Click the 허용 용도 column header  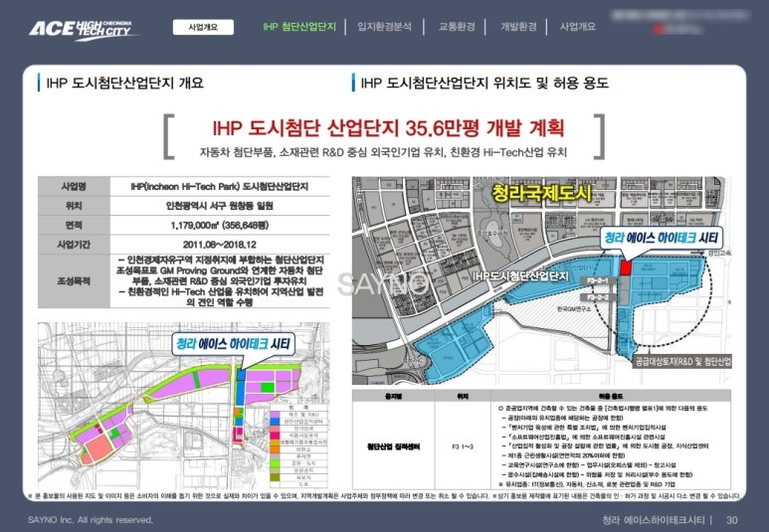(610, 396)
